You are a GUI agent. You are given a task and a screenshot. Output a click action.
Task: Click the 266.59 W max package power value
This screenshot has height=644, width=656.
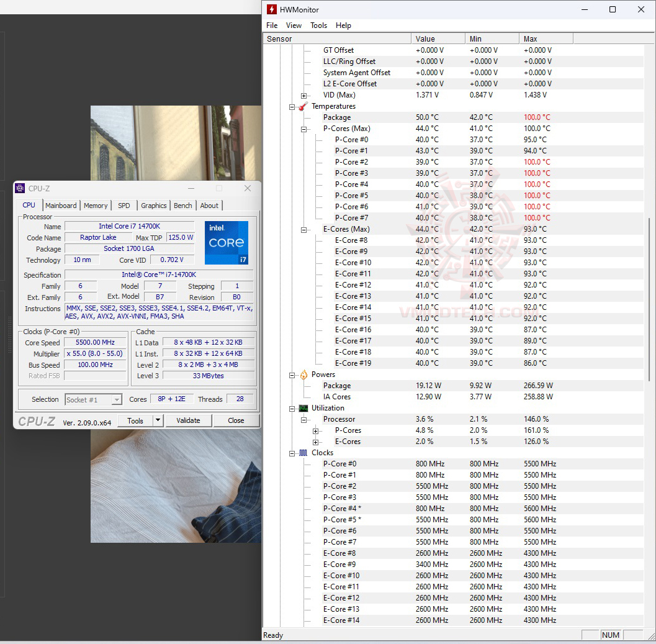539,386
